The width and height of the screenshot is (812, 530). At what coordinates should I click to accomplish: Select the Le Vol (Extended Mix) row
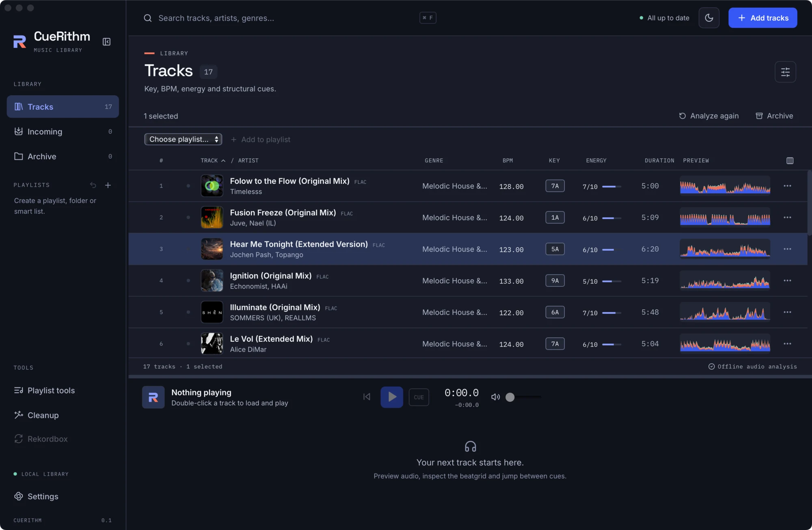(468, 344)
